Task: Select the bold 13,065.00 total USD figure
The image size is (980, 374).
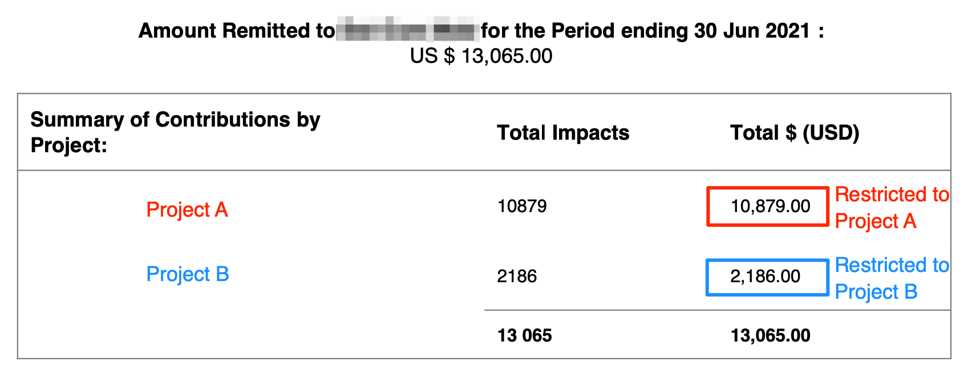Action: pos(770,335)
